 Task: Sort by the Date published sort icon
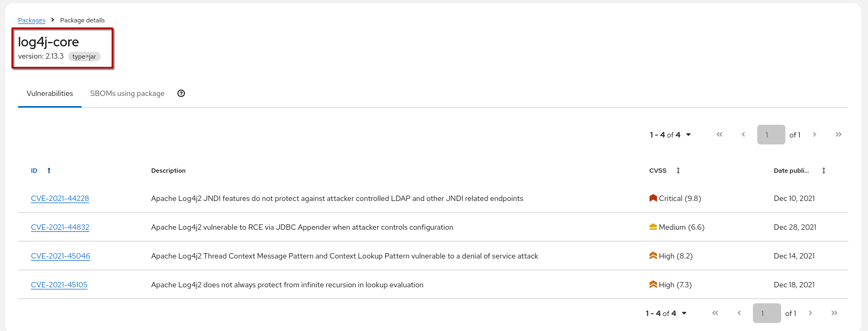pyautogui.click(x=824, y=170)
